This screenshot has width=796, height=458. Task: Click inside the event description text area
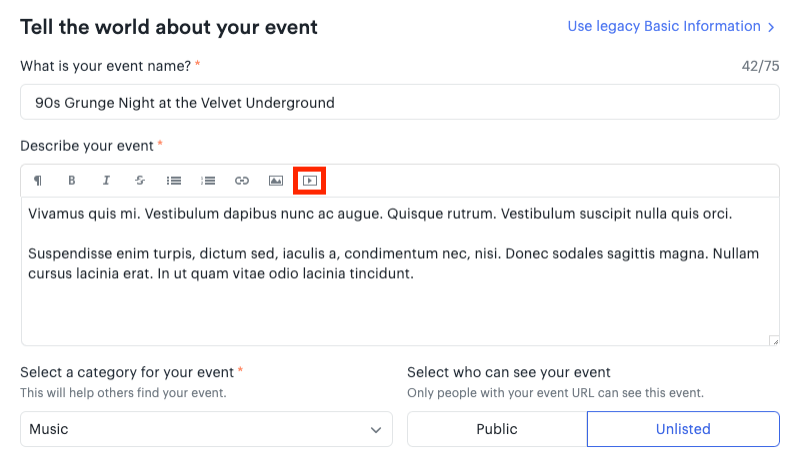tap(400, 271)
